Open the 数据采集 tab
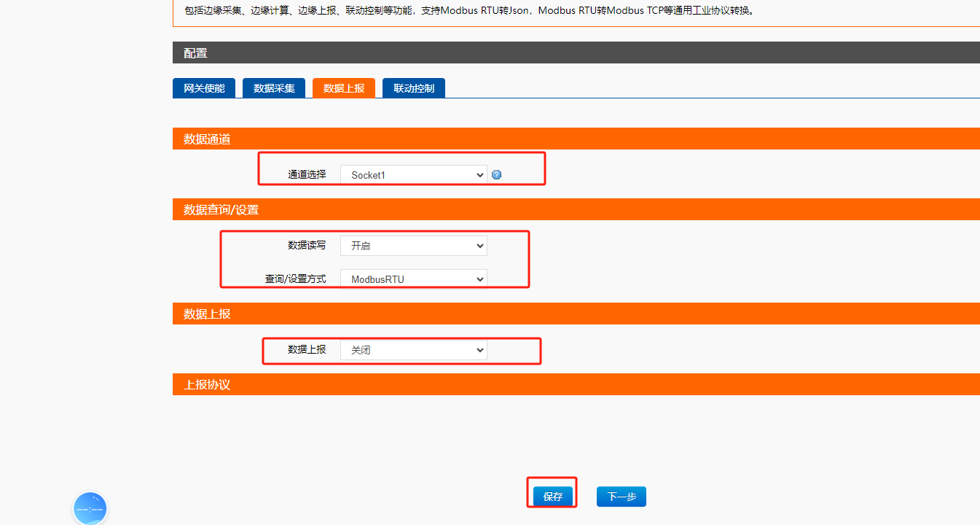 point(274,88)
